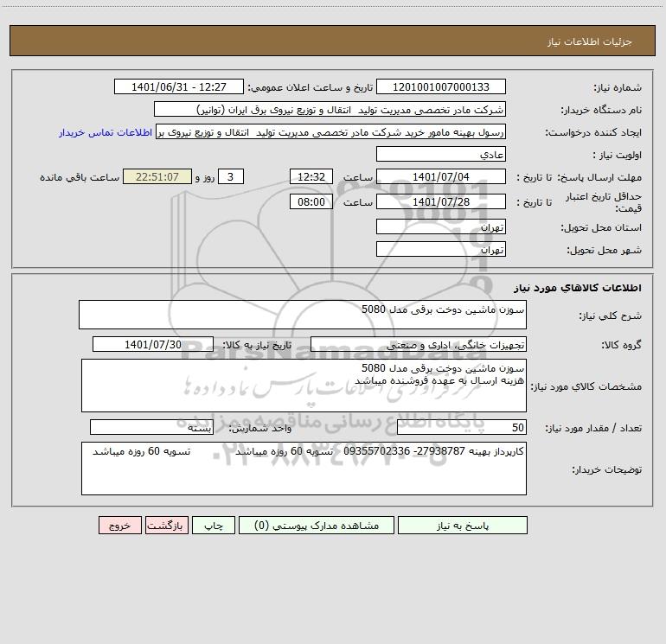The width and height of the screenshot is (666, 644).
Task: Click the خروج exit button
Action: tap(119, 525)
